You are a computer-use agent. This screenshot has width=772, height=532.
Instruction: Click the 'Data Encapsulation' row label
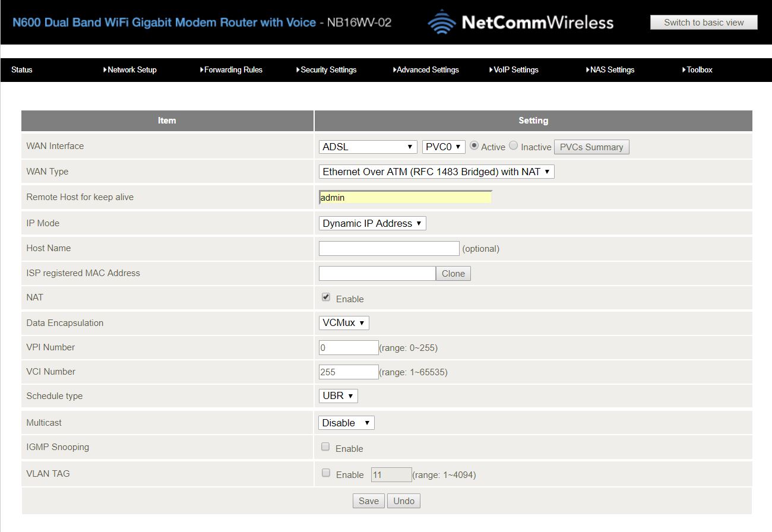coord(65,323)
